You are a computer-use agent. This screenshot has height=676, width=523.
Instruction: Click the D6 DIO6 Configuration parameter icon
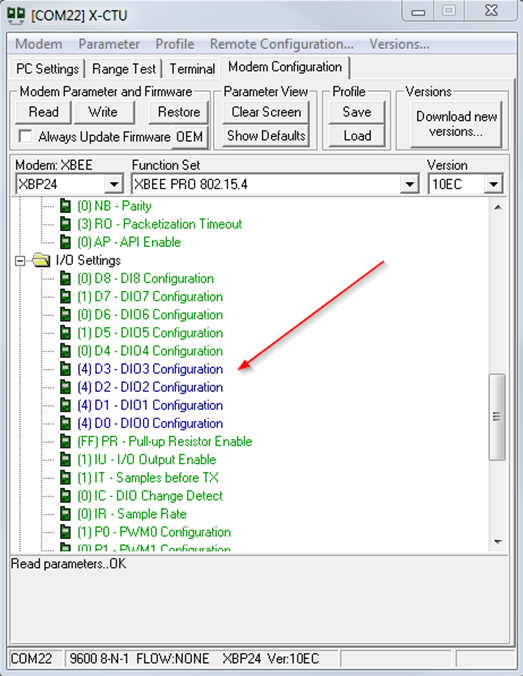pyautogui.click(x=65, y=315)
